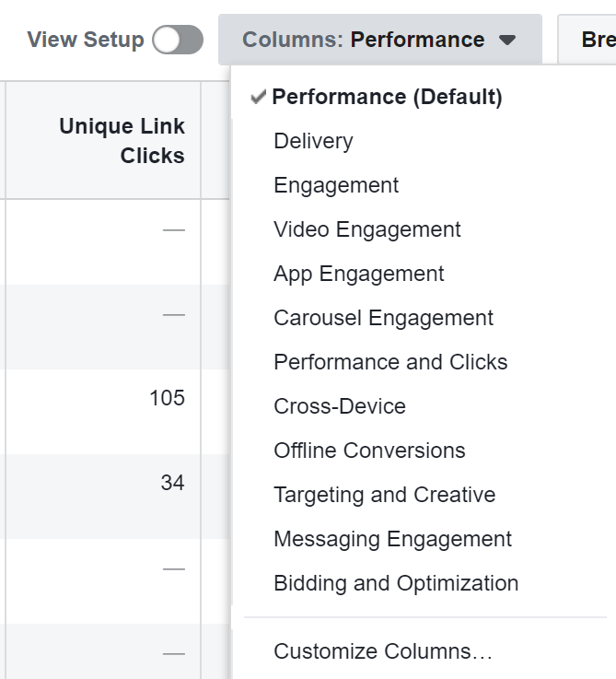Click the dropdown arrow beside Performance

507,40
